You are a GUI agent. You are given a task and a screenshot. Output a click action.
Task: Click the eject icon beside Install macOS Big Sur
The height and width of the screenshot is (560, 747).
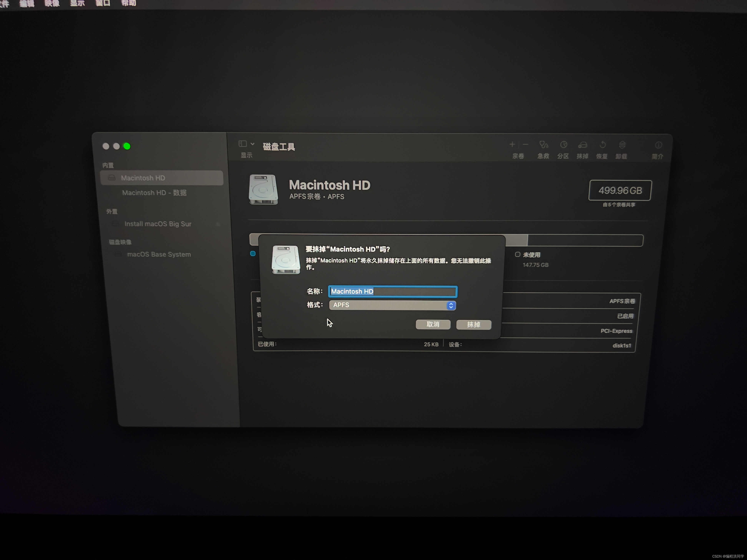click(218, 224)
